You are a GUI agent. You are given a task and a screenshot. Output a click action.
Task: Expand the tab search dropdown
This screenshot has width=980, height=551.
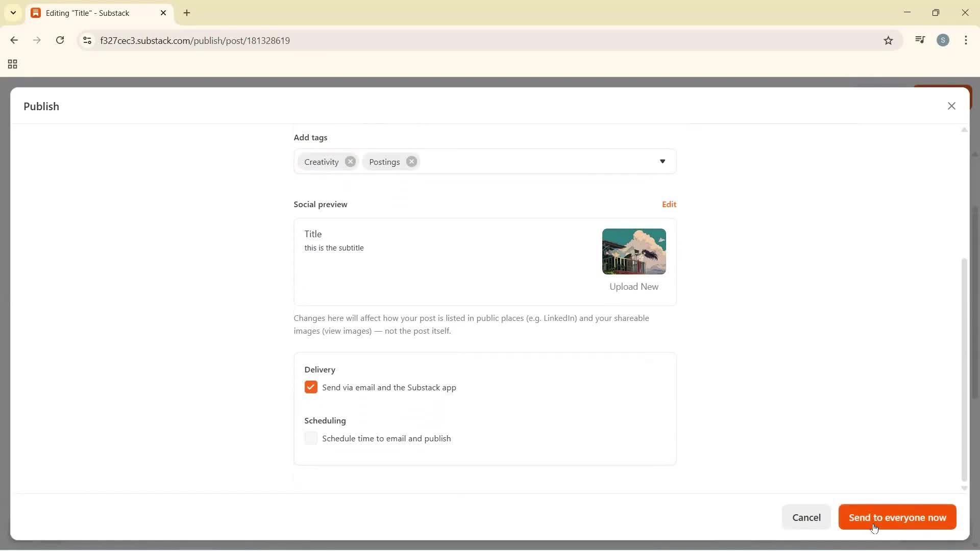(x=13, y=13)
